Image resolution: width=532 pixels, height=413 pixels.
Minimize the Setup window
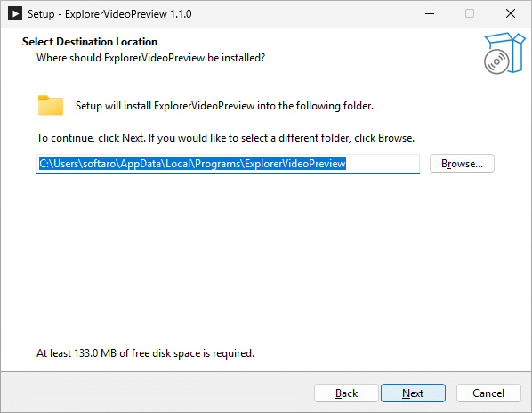[430, 14]
